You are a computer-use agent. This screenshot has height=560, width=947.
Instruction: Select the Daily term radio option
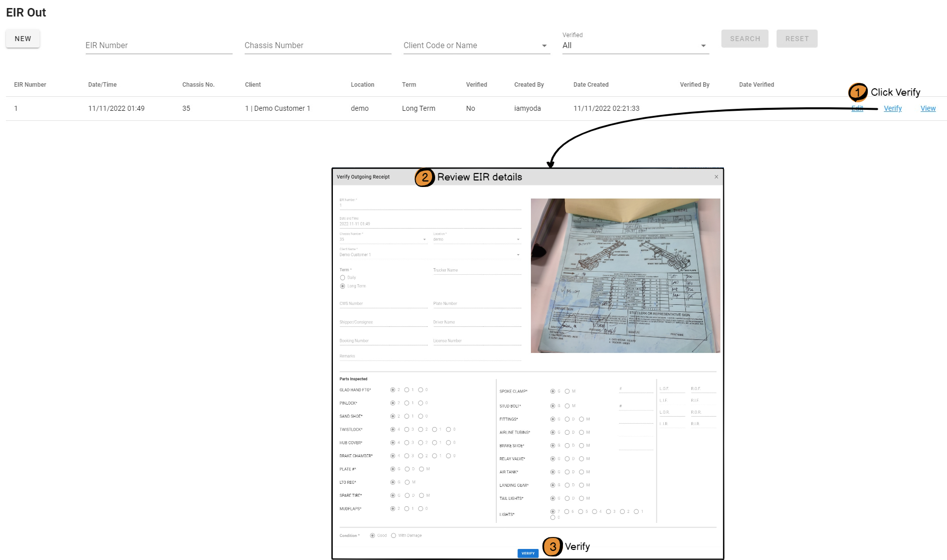[343, 278]
